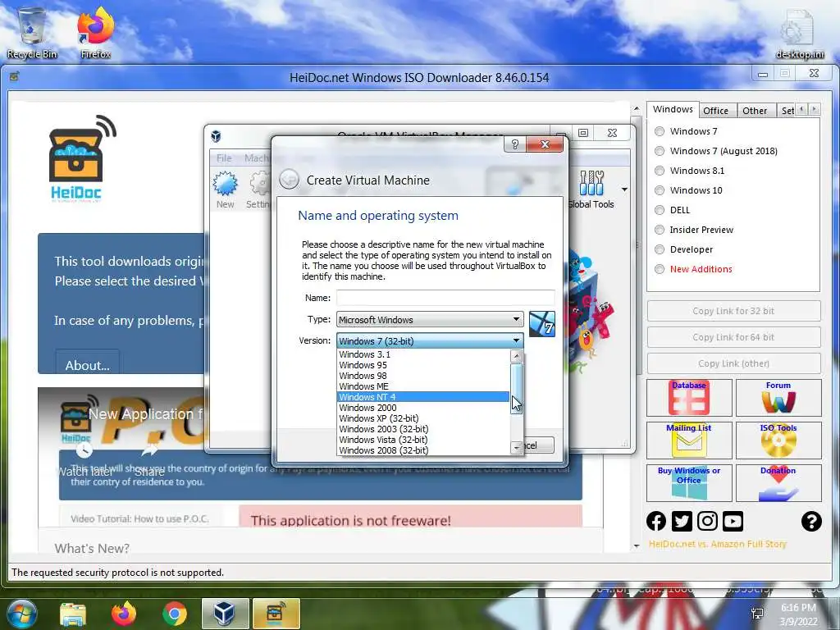Viewport: 840px width, 630px height.
Task: Open Google Chrome from the taskbar
Action: (x=175, y=614)
